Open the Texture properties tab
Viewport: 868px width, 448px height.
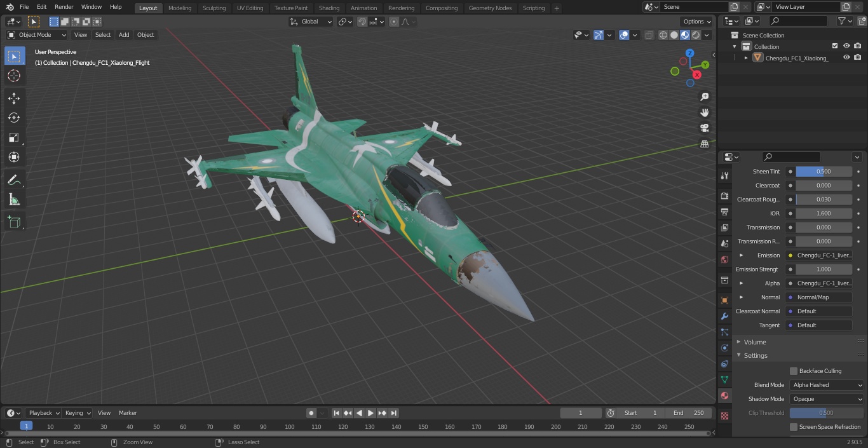pyautogui.click(x=724, y=416)
